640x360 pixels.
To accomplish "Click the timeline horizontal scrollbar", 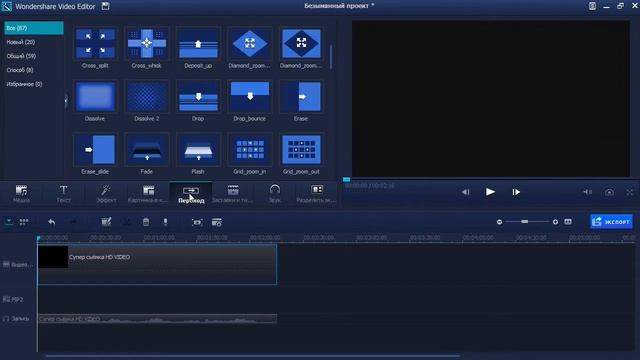I will pyautogui.click(x=253, y=356).
